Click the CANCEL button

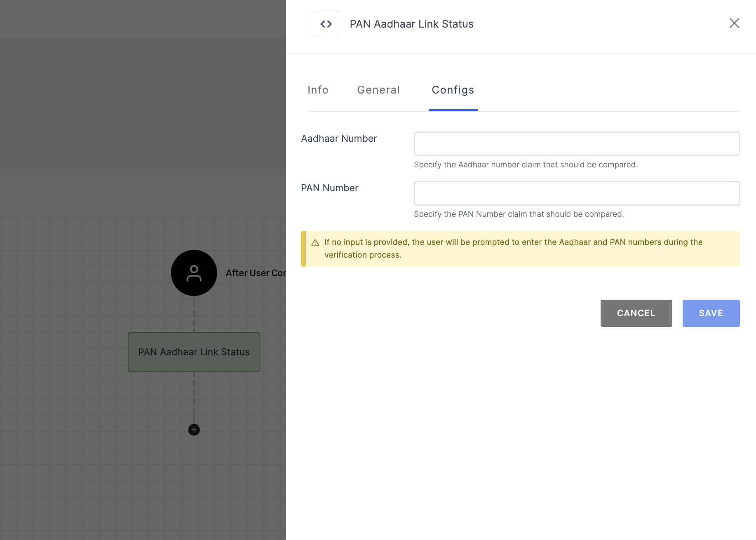[x=636, y=313]
